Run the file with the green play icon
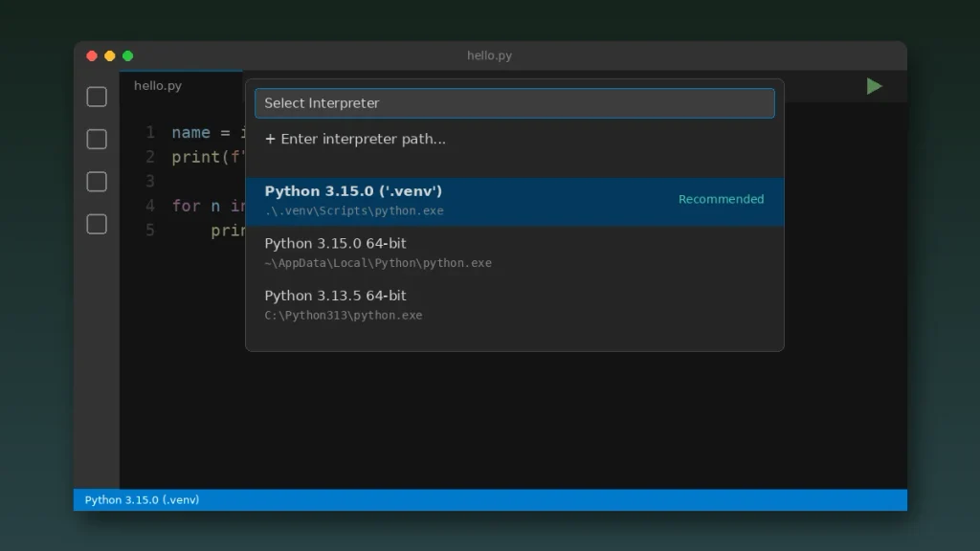980x551 pixels. 874,86
